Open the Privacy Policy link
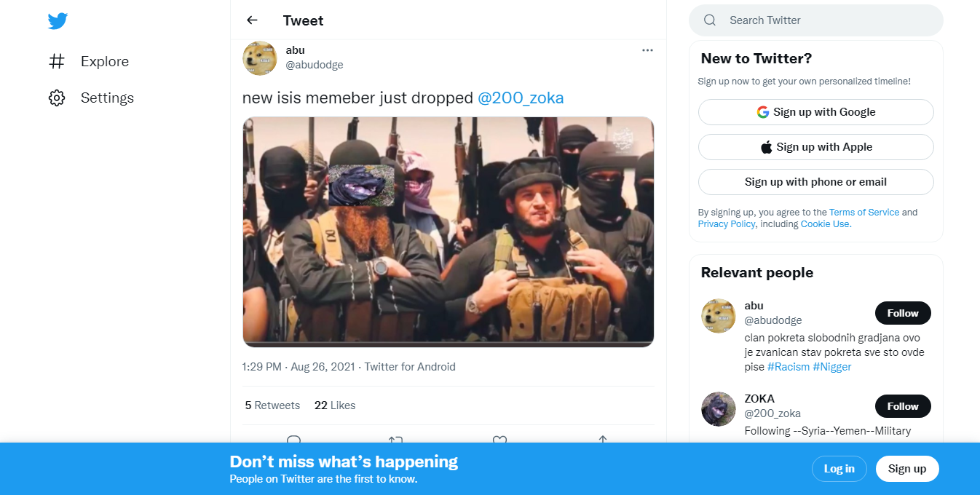Viewport: 980px width, 495px height. [726, 224]
